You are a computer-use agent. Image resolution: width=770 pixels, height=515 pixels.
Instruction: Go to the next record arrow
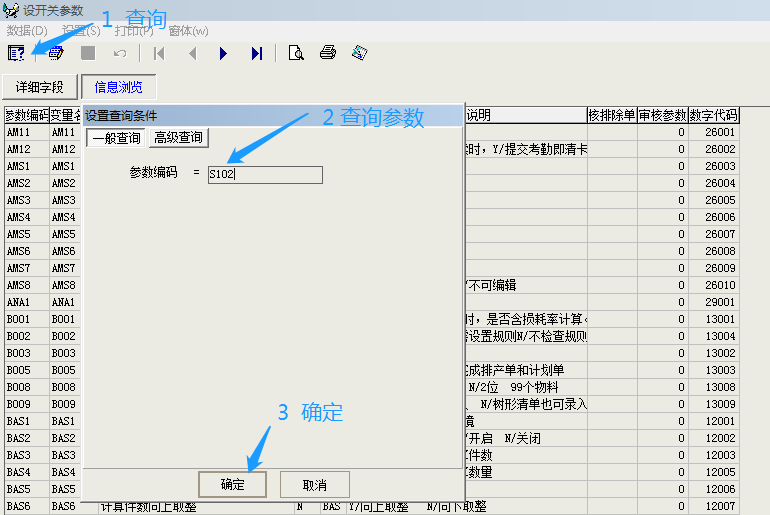[x=224, y=53]
